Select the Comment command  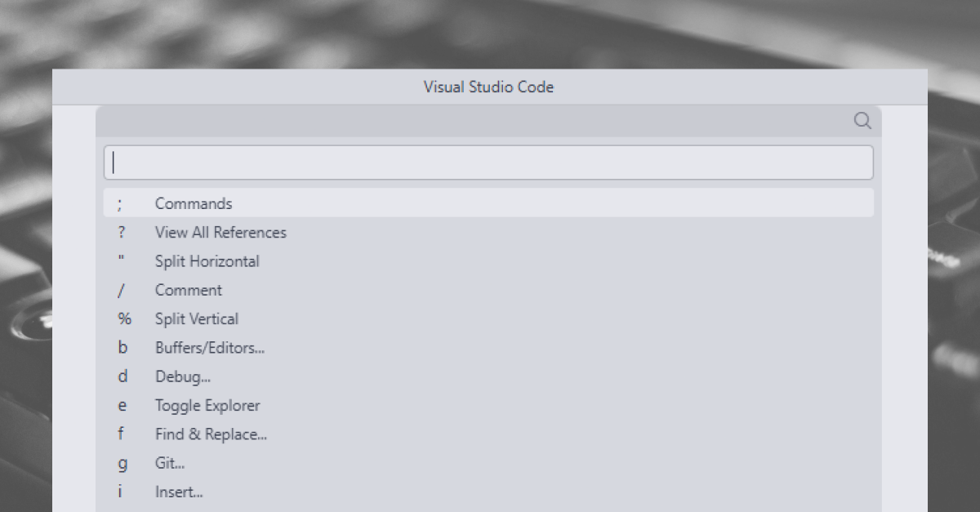coord(189,290)
